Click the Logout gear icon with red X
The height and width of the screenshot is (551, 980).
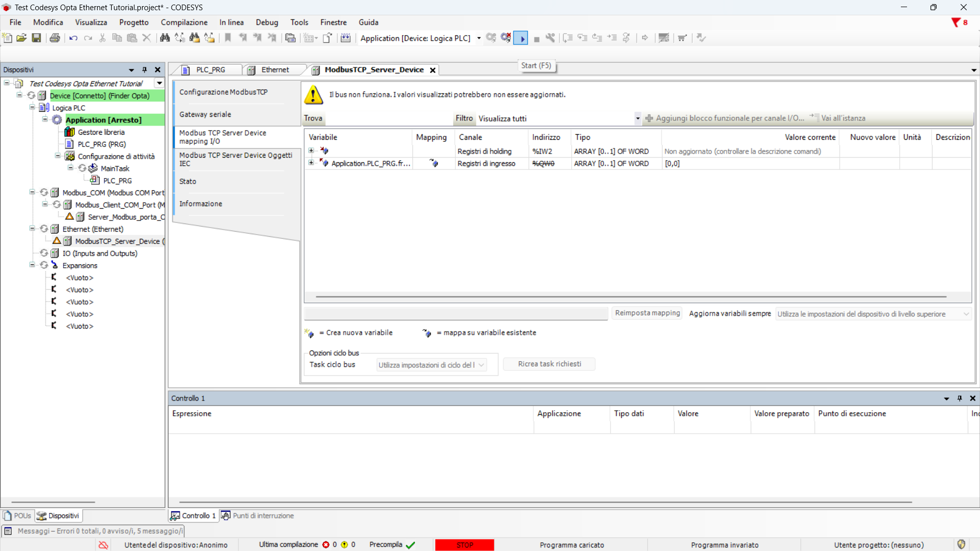(x=506, y=38)
